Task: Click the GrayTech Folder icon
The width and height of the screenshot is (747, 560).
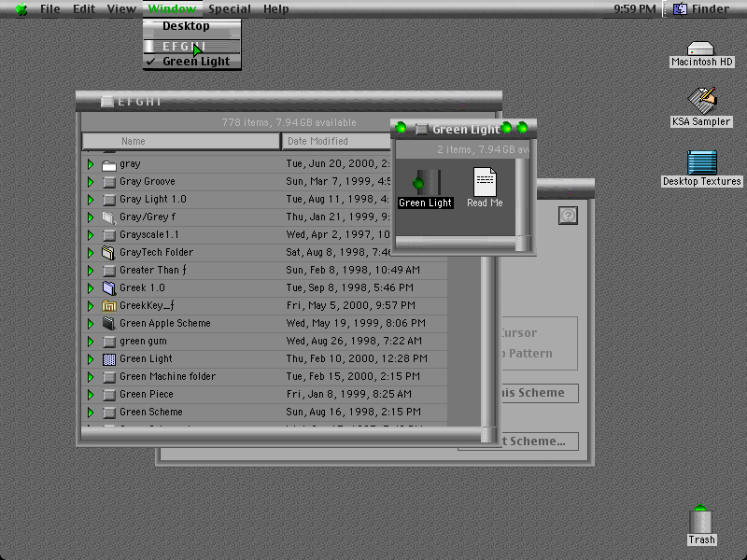Action: click(109, 253)
